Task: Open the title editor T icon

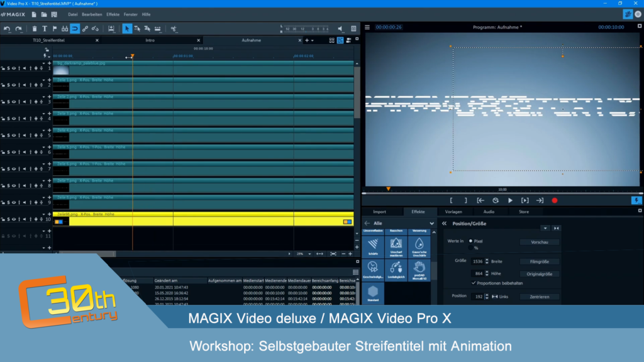Action: tap(45, 29)
